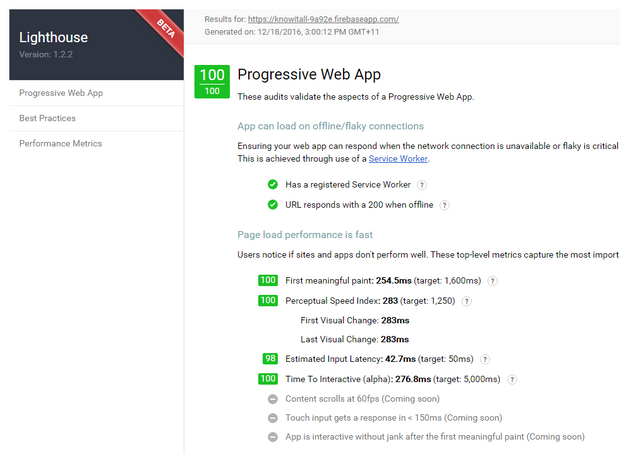Screen dimensions: 640x454
Task: Open the knowitall firebaseapp results URL
Action: click(x=323, y=19)
